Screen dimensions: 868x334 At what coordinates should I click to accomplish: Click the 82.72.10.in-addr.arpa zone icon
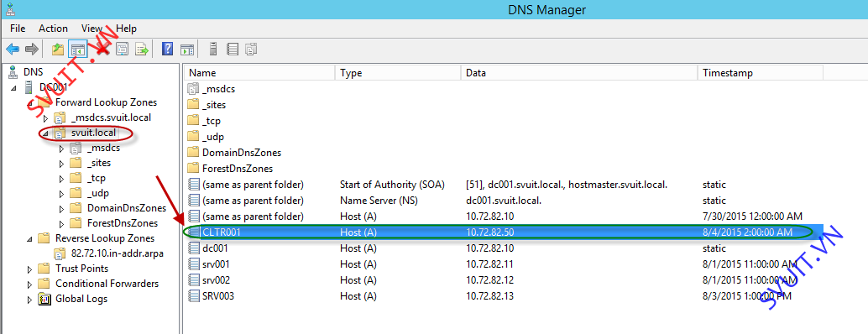(x=60, y=253)
